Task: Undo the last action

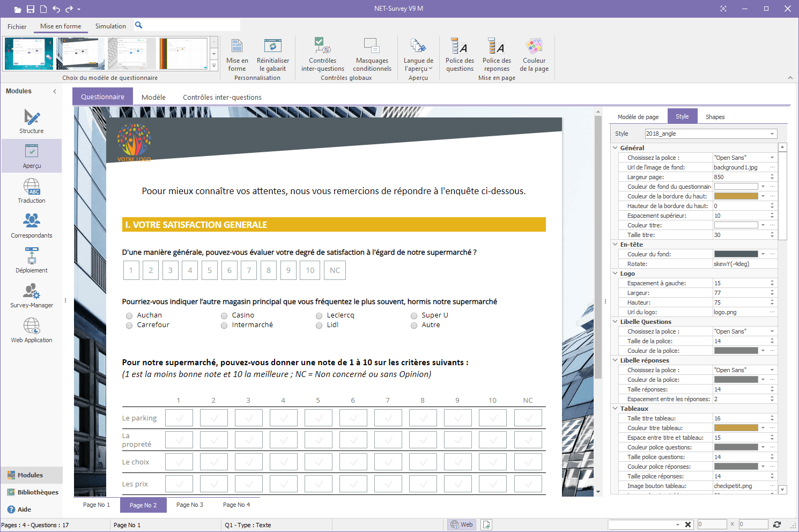Action: click(x=56, y=9)
